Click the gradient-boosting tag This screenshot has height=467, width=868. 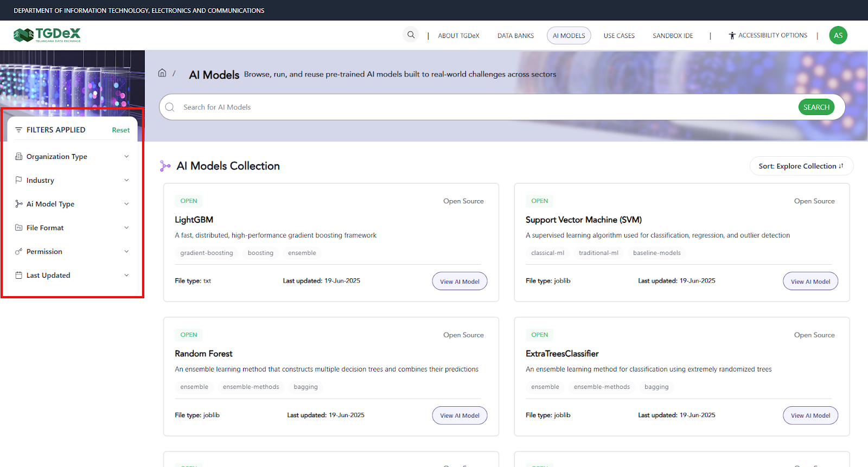coord(207,253)
